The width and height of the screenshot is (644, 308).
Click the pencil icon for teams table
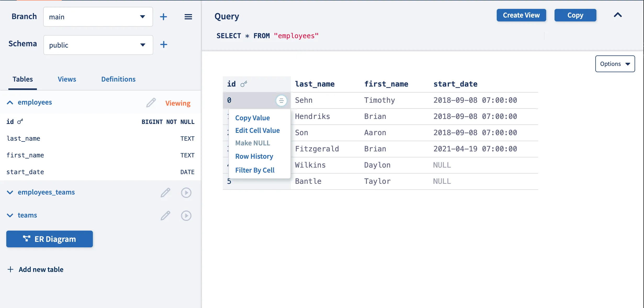click(165, 216)
